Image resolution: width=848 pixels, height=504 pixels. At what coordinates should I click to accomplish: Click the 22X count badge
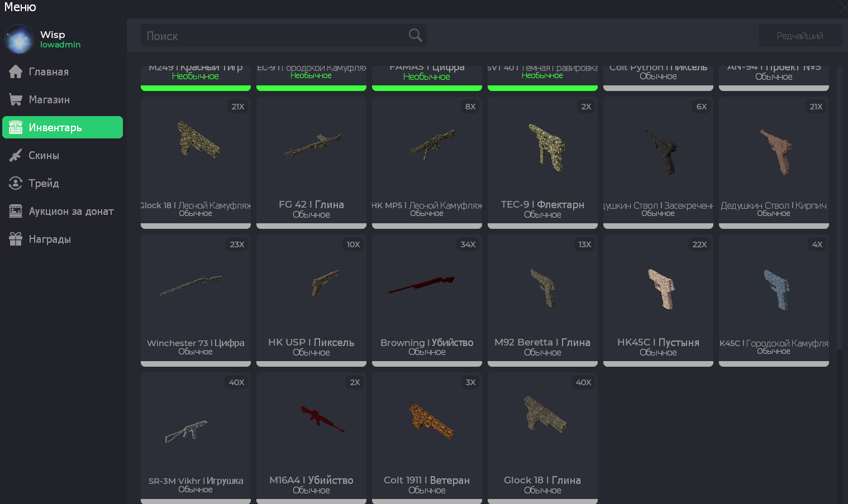pos(699,244)
